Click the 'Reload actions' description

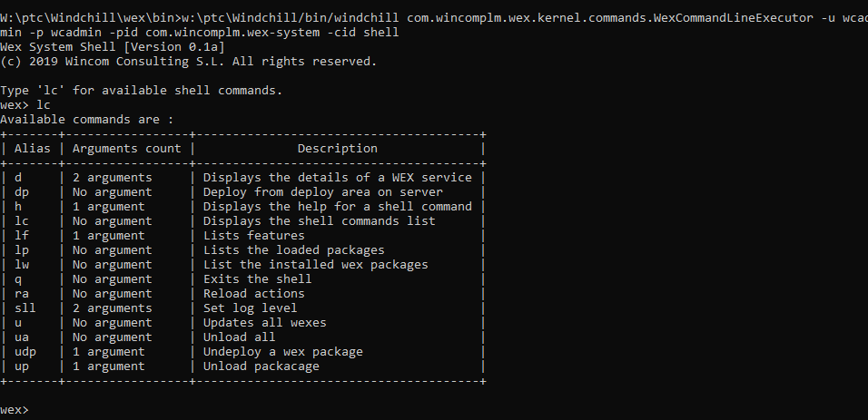click(253, 294)
